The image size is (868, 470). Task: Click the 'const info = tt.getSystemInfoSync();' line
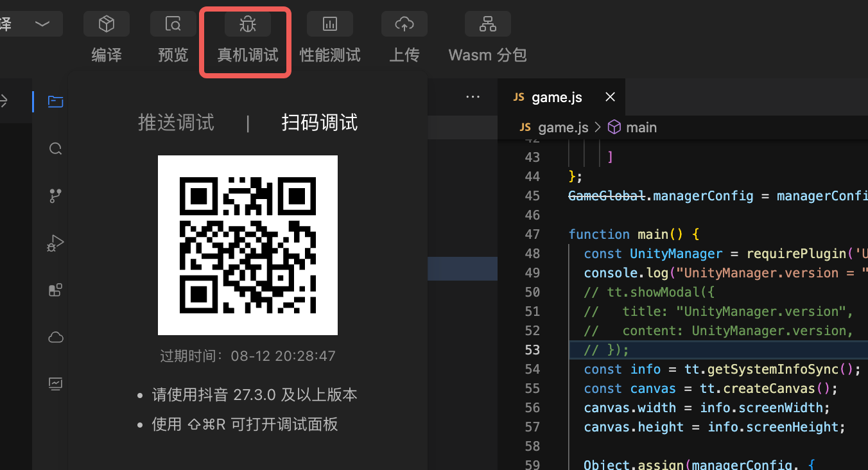(722, 369)
